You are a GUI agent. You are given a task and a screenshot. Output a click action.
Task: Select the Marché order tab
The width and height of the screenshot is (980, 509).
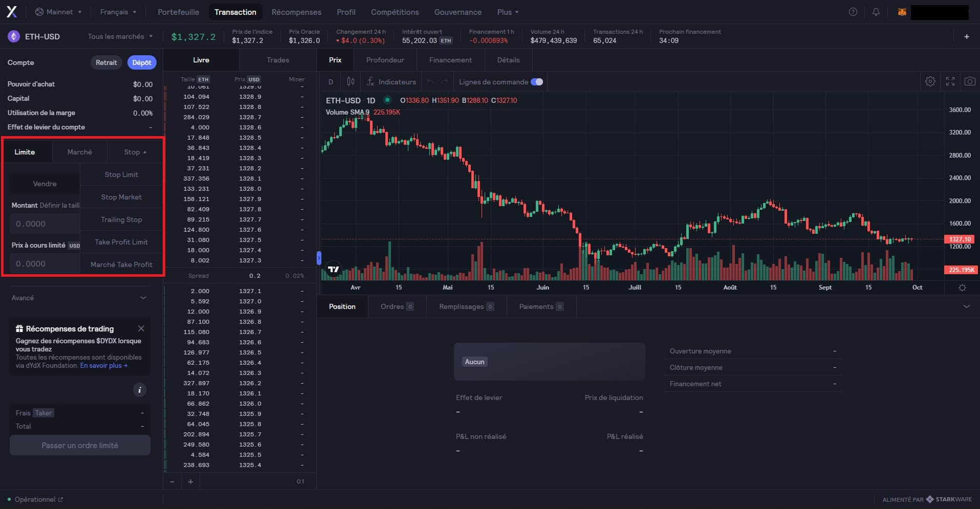click(x=80, y=152)
